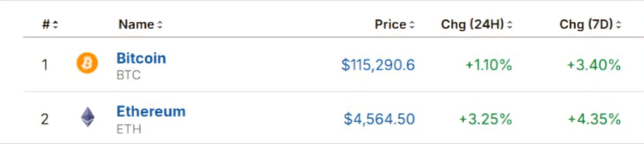Viewport: 644px width, 144px height.
Task: Click sort arrows beside Chg (24H) header
Action: point(509,25)
